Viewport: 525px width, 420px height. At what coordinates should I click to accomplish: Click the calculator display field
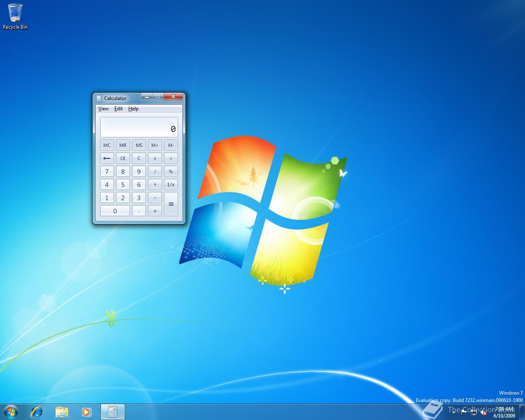(139, 127)
